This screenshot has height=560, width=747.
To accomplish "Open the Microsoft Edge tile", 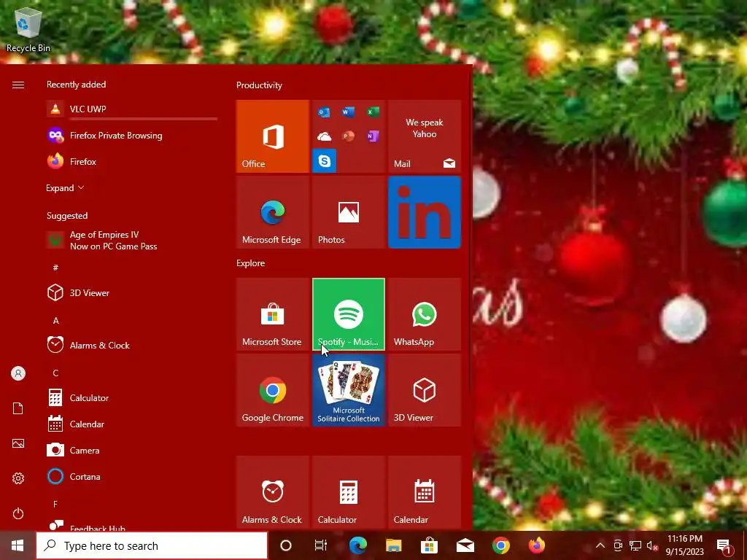I will [x=273, y=212].
